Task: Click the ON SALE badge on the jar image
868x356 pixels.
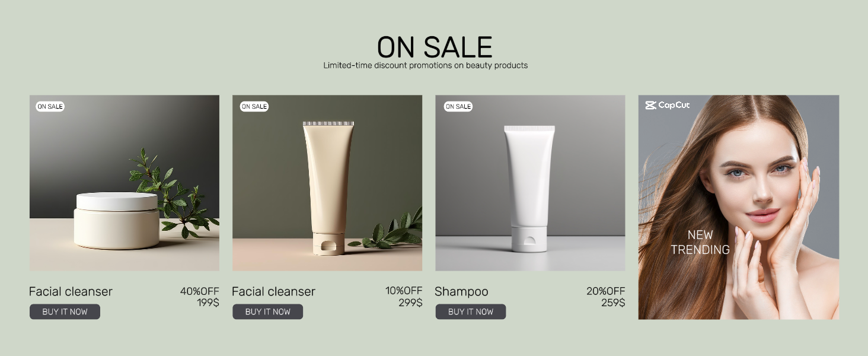Action: point(50,107)
